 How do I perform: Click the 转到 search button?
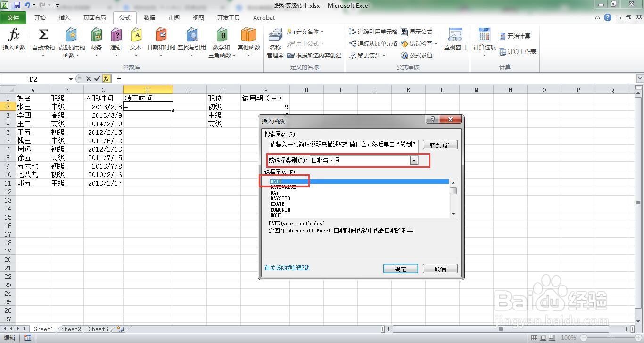click(x=440, y=145)
